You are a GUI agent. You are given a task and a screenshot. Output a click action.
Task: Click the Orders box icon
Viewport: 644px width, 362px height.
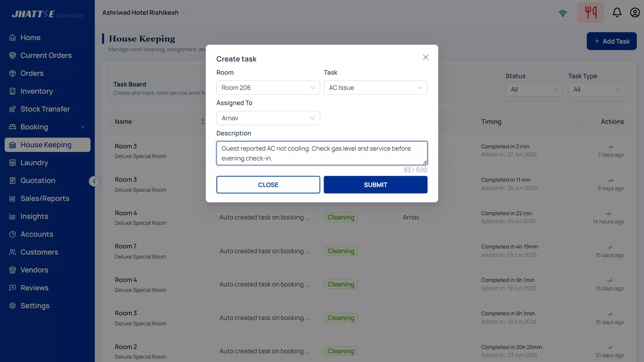[x=12, y=73]
